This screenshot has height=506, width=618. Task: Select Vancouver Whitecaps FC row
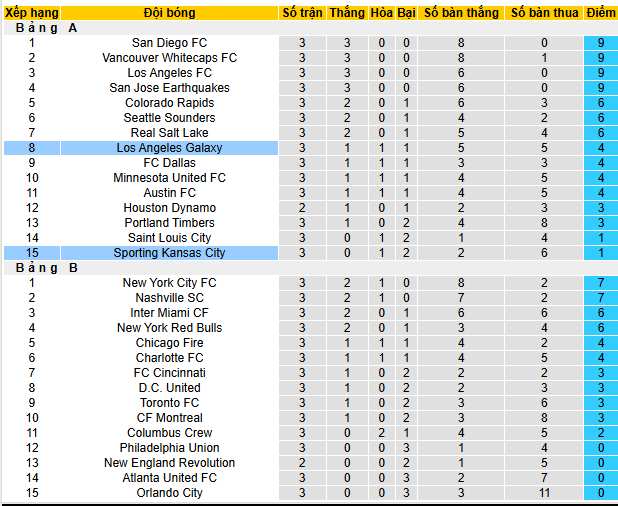[169, 58]
